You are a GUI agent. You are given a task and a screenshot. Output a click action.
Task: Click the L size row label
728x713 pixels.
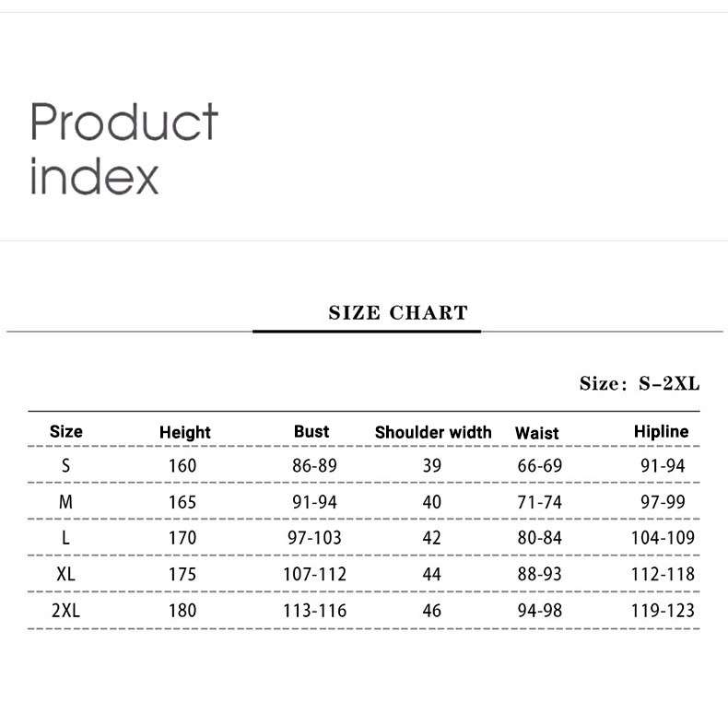(x=66, y=538)
